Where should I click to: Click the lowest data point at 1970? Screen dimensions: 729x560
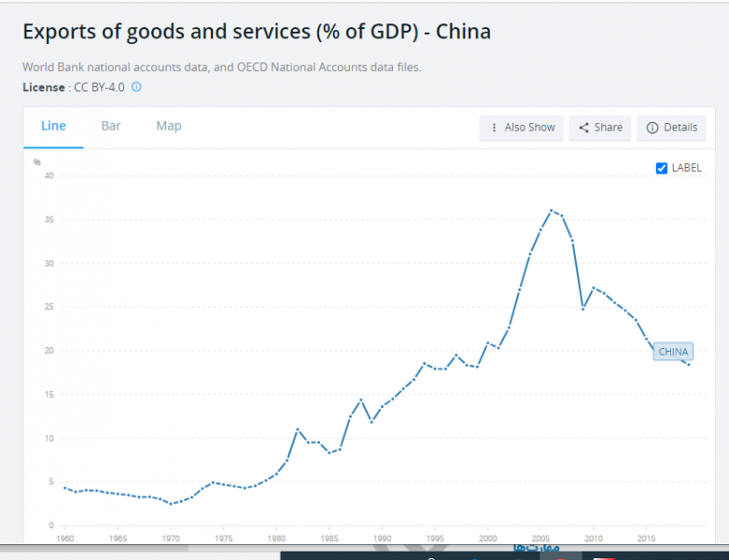(x=172, y=504)
